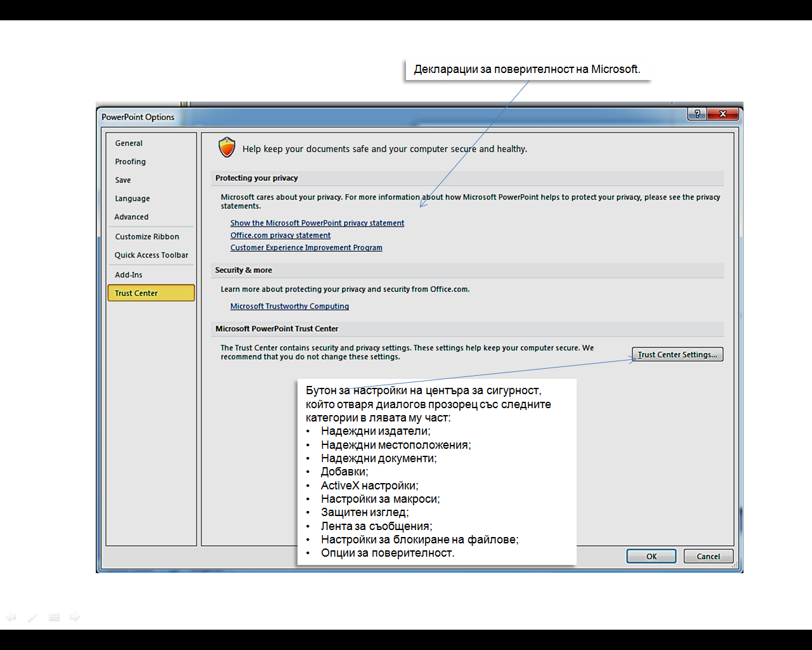
Task: Close the PowerPoint Options dialog with X
Action: pyautogui.click(x=723, y=114)
